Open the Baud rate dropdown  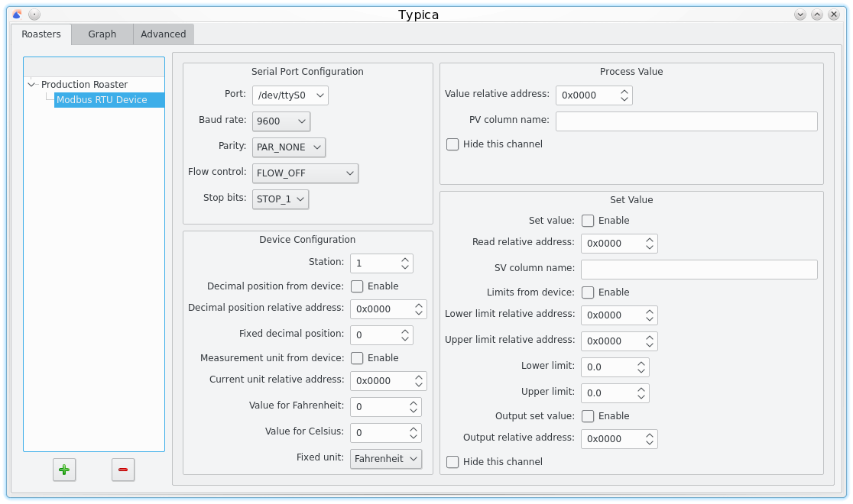pos(281,121)
